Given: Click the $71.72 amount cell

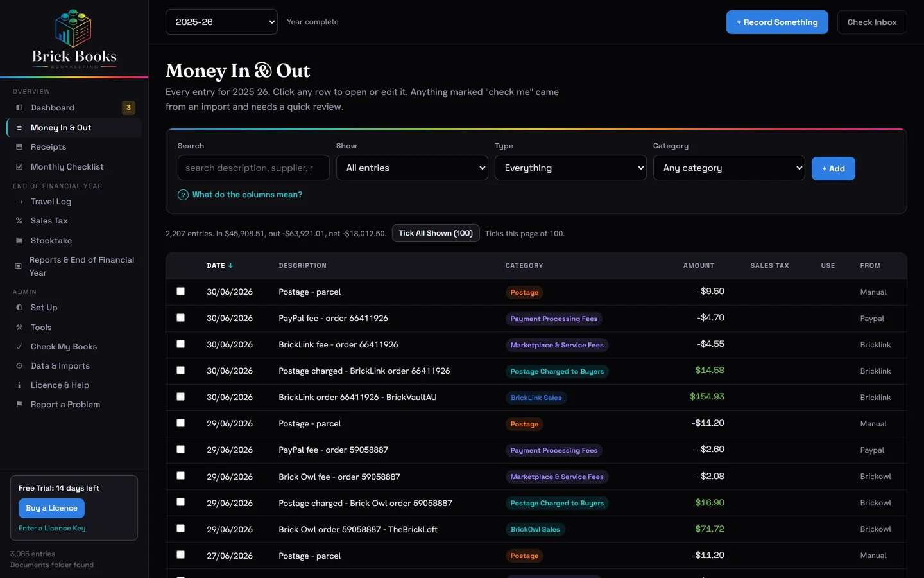Looking at the screenshot, I should 710,529.
